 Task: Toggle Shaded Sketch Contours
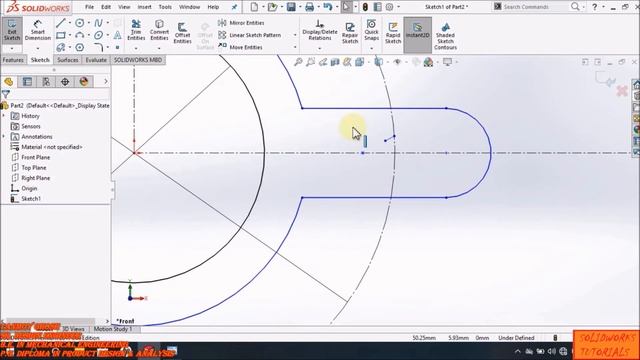coord(445,36)
